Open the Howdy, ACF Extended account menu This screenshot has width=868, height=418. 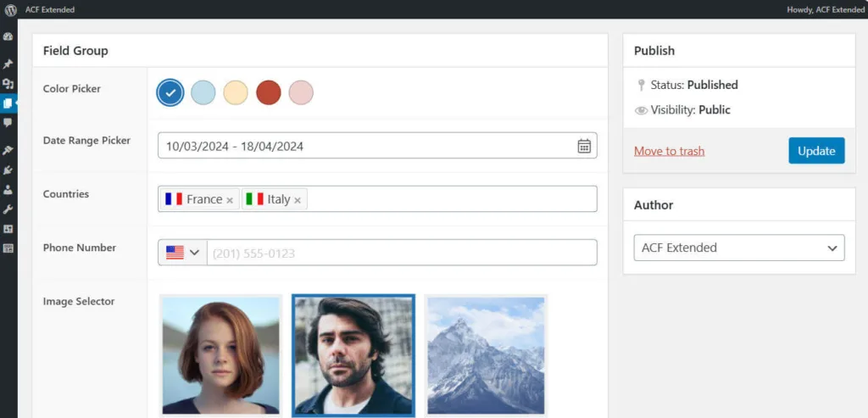tap(826, 9)
